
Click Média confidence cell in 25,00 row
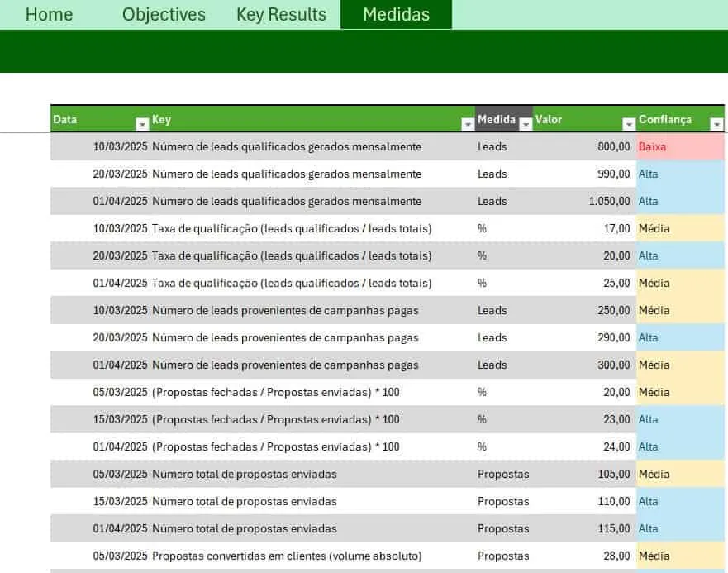pos(680,283)
